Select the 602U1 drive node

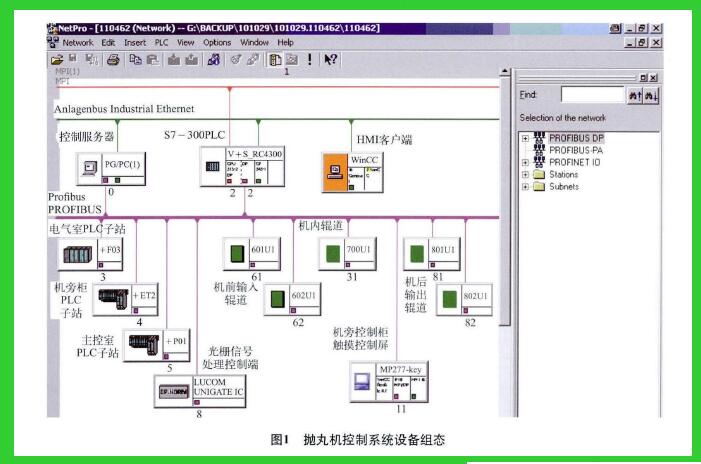292,299
